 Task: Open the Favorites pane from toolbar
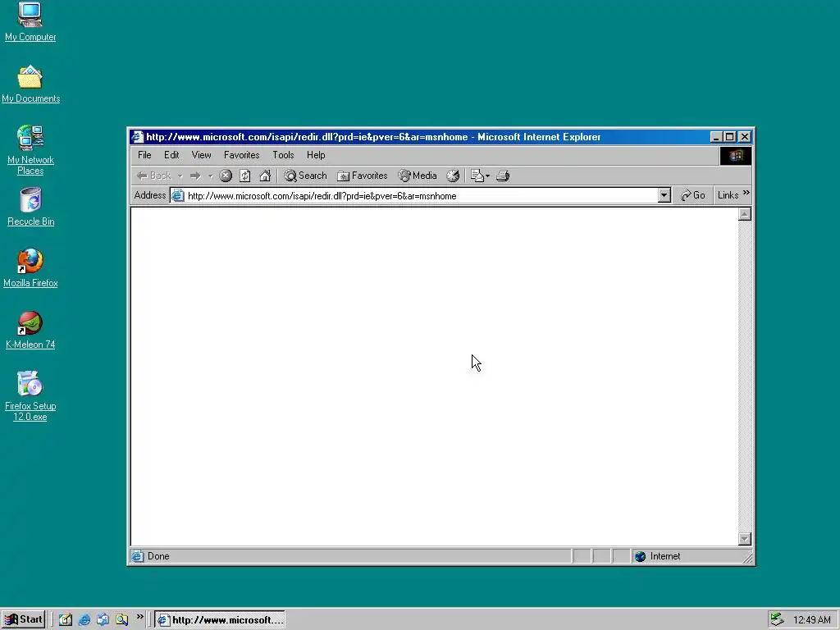tap(362, 176)
